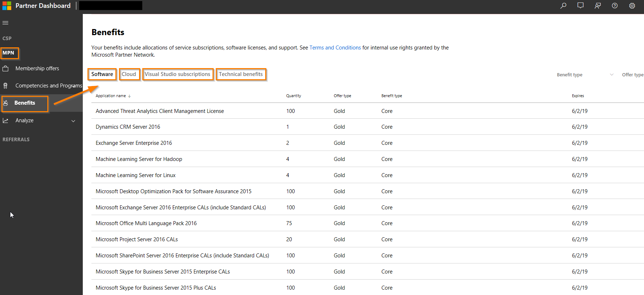Screen dimensions: 644x295
Task: Open the Technical benefits tab
Action: [241, 74]
